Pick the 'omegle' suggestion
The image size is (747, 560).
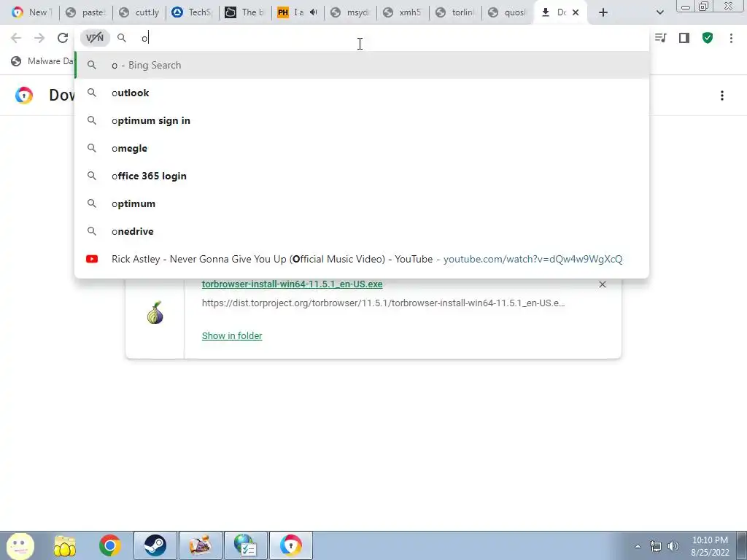[362, 148]
